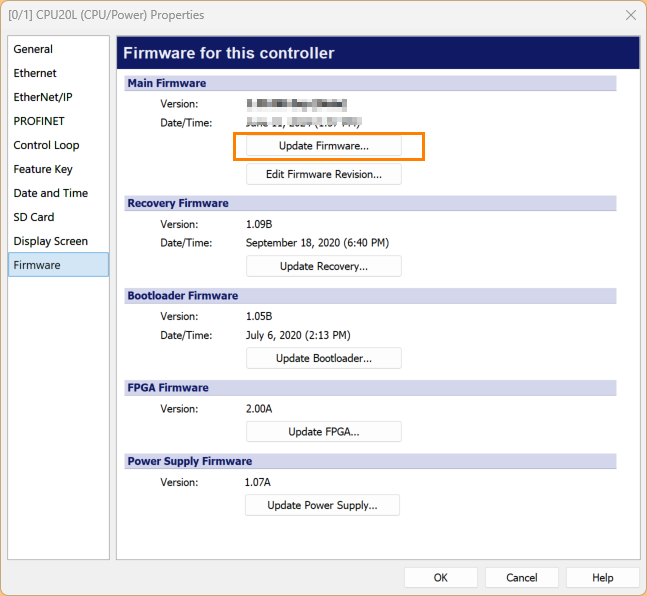This screenshot has width=647, height=596.
Task: Switch to the EtherNet/IP settings page
Action: pyautogui.click(x=43, y=97)
